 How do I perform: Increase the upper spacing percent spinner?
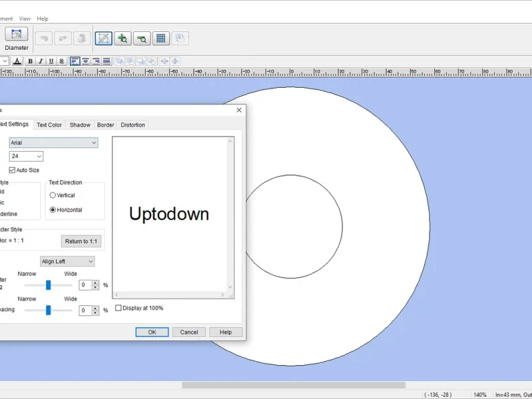pos(95,283)
